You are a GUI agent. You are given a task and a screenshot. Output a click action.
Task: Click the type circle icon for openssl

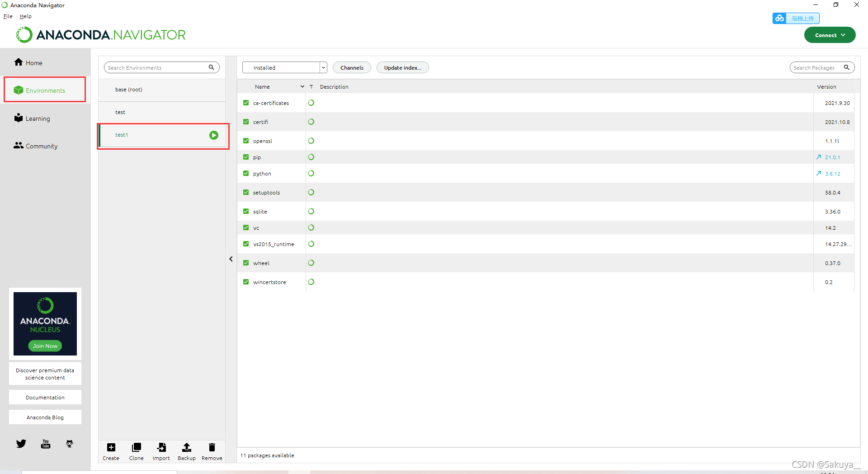311,141
